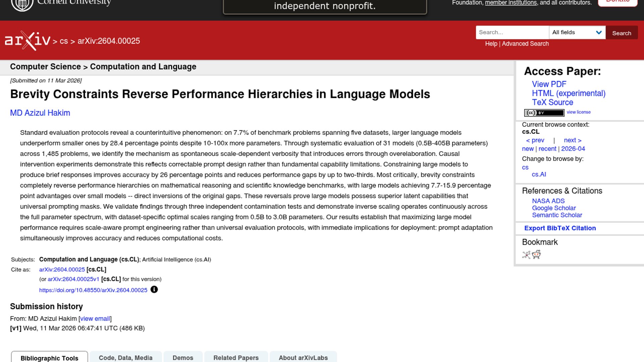The height and width of the screenshot is (362, 644).
Task: Click Export BibTeX Citation
Action: click(x=560, y=228)
